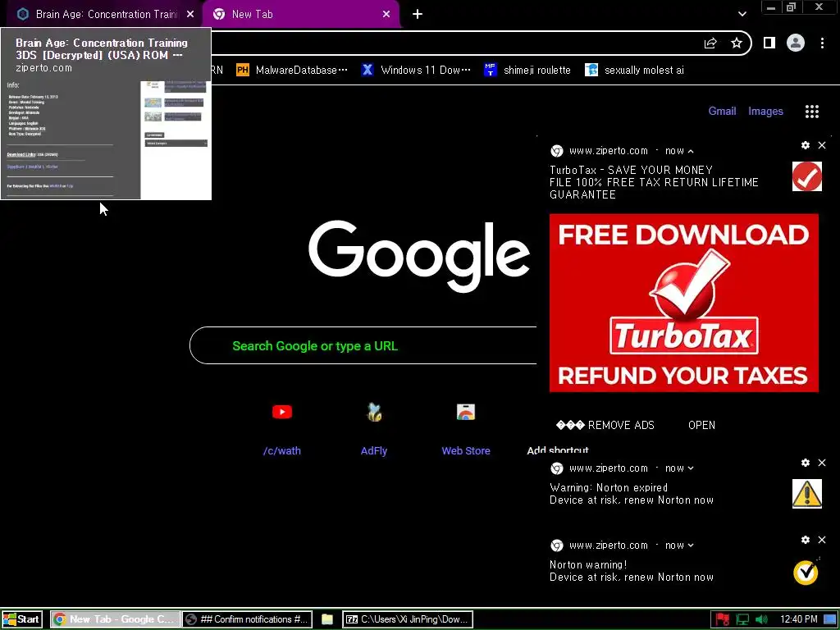
Task: Dismiss the TurboTax notification
Action: point(822,145)
